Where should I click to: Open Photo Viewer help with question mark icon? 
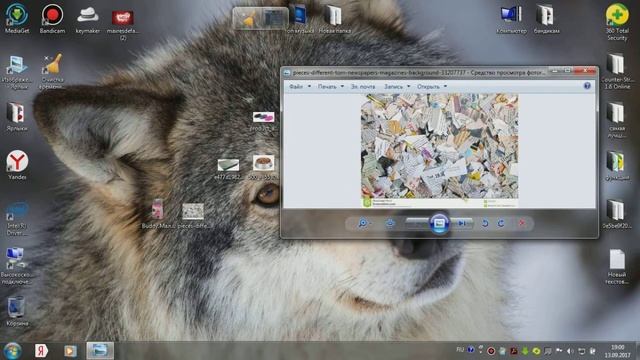point(587,86)
